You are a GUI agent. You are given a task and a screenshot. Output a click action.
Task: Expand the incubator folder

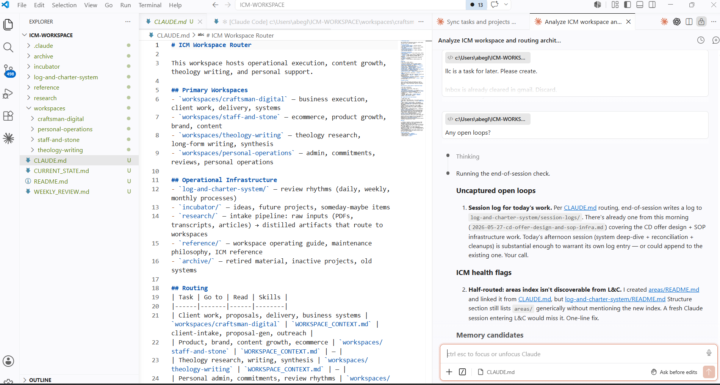29,67
